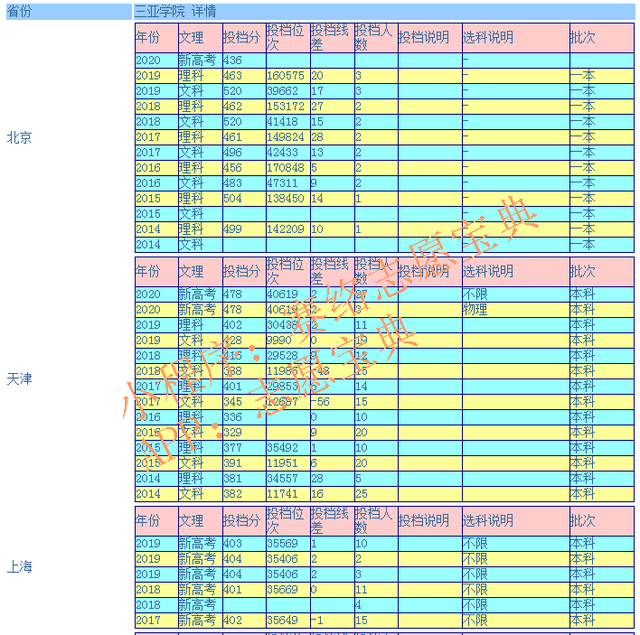Click score 496 in Beijing table
This screenshot has height=635, width=640.
click(244, 152)
